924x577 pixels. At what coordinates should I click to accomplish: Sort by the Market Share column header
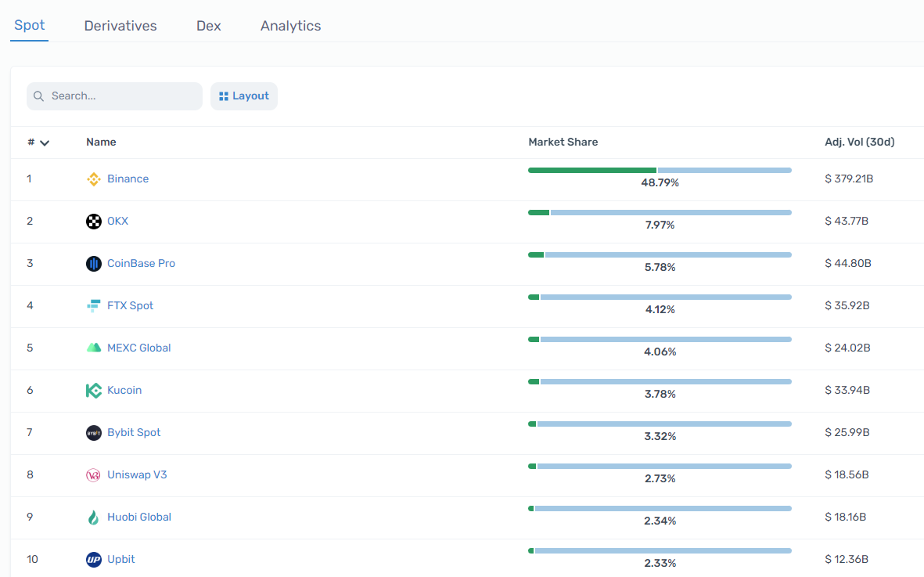[x=563, y=142]
